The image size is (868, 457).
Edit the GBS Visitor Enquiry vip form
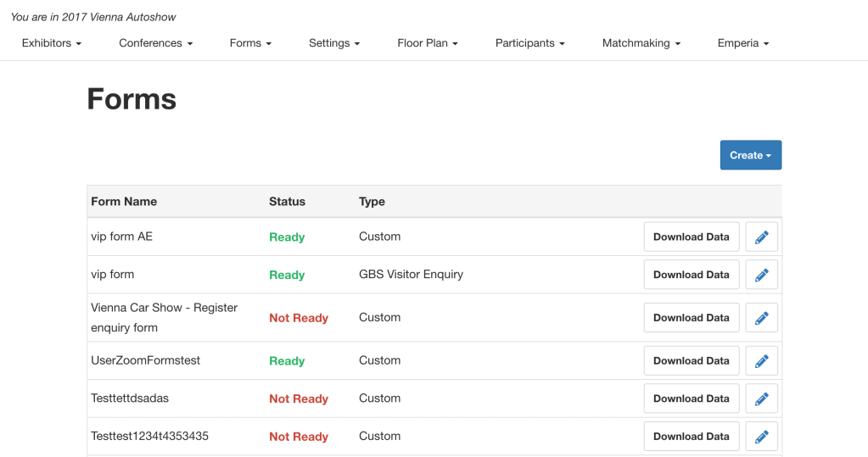761,275
